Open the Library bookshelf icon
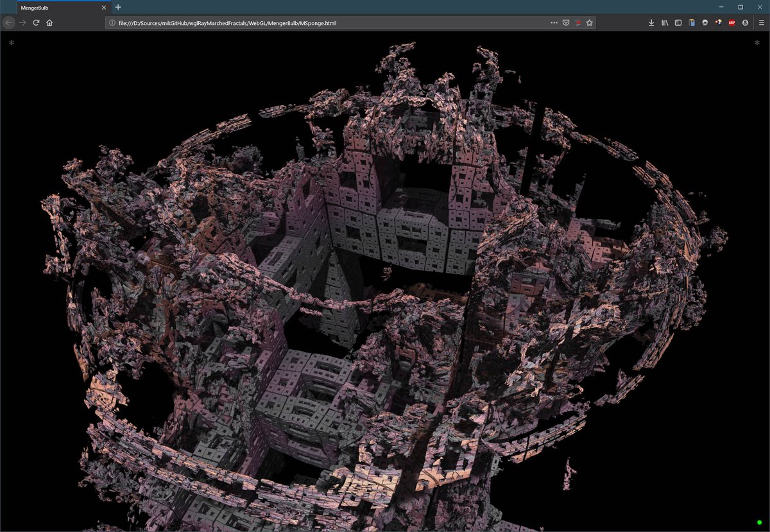770x532 pixels. 665,22
